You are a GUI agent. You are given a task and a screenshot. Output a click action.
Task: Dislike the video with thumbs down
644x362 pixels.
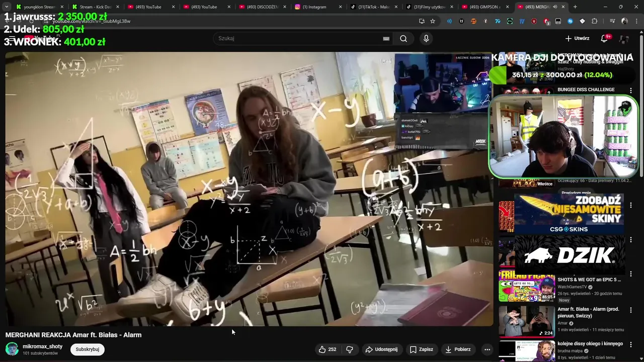pos(350,349)
